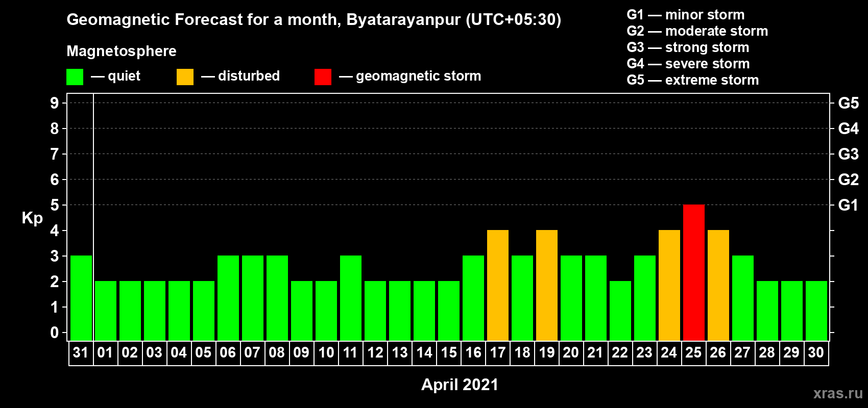Select the green bar for day 22
868x408 pixels.
tap(620, 311)
